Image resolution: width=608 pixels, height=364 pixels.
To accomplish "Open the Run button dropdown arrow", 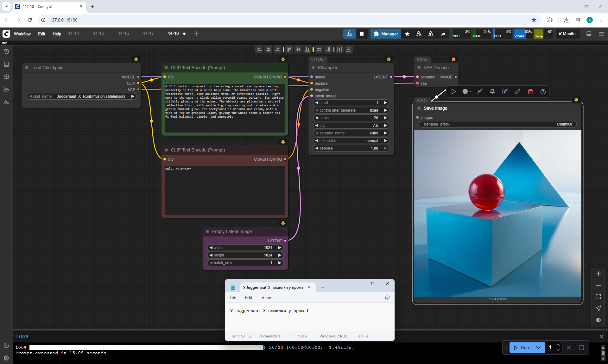I will coord(538,348).
